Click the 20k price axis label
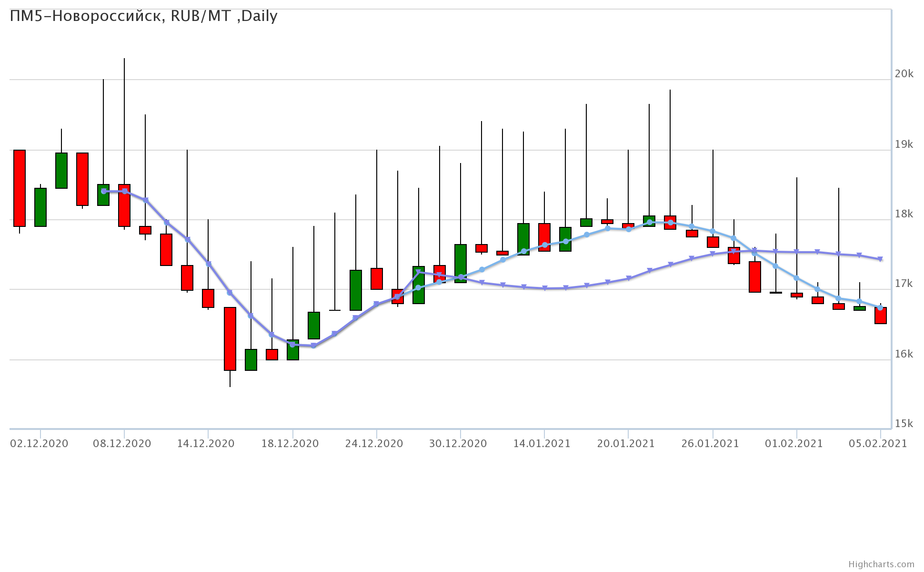Viewport: 924px width, 572px height. tap(904, 74)
